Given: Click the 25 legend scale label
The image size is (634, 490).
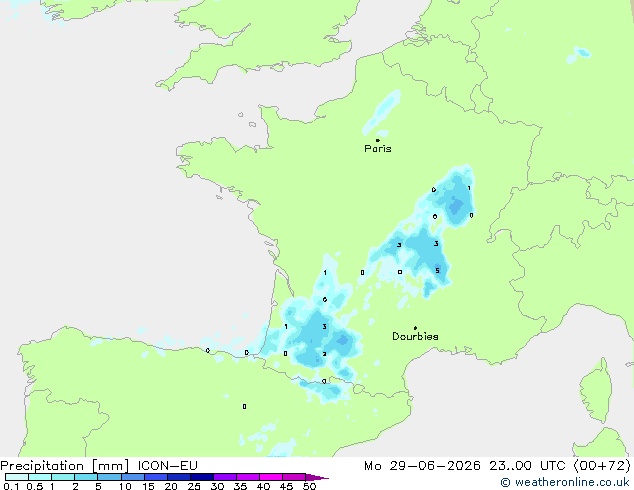Looking at the screenshot, I should (x=194, y=486).
